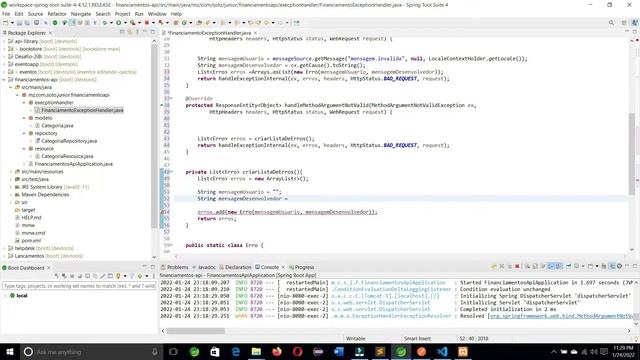
Task: Open the Search magnifier at toolbar right
Action: pyautogui.click(x=611, y=23)
